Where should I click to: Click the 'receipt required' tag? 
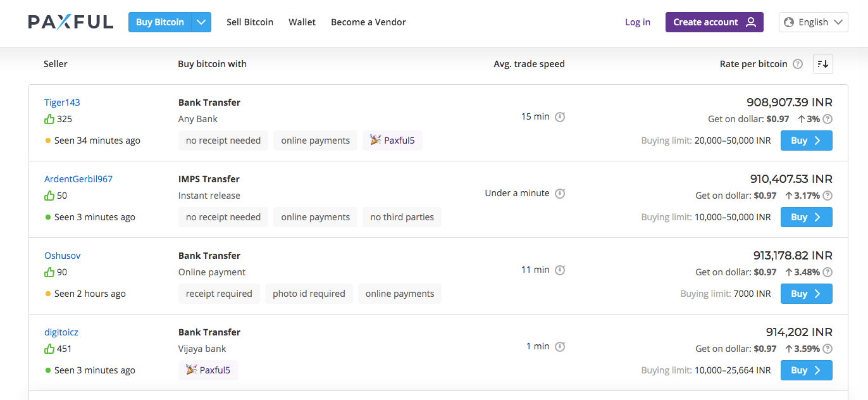coord(219,294)
